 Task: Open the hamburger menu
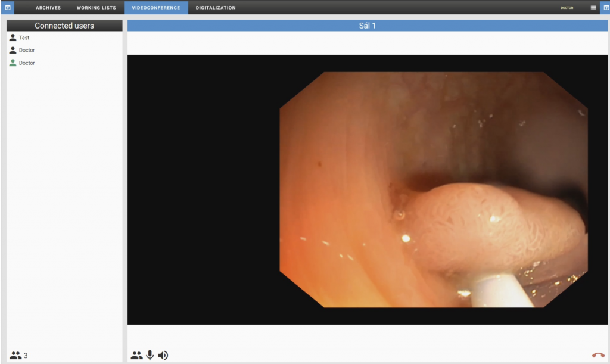pyautogui.click(x=593, y=8)
